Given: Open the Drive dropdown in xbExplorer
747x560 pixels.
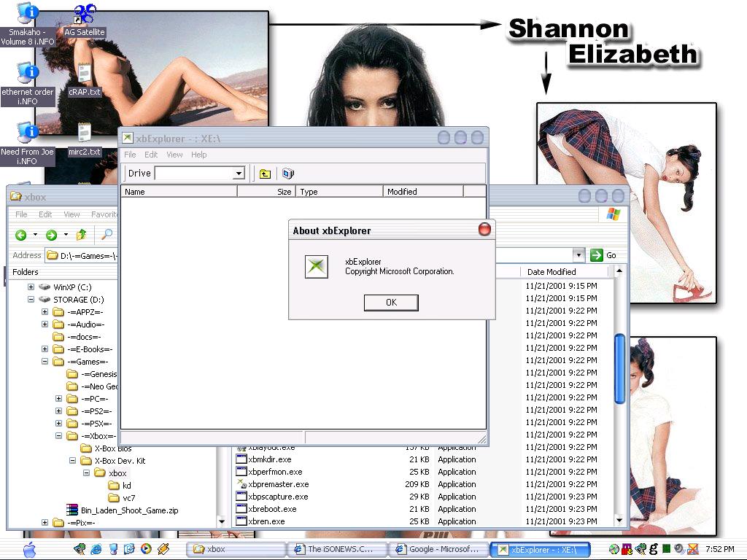Looking at the screenshot, I should coord(239,174).
